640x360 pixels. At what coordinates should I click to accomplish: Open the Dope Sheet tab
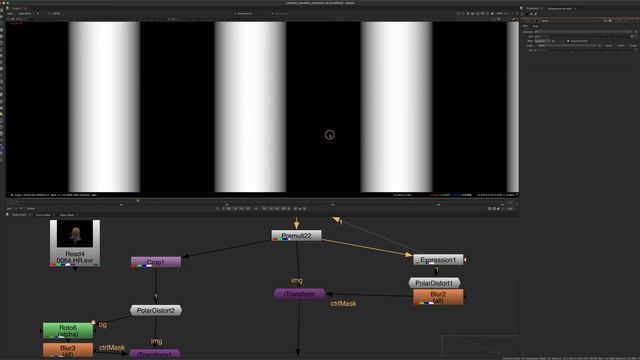[67, 215]
